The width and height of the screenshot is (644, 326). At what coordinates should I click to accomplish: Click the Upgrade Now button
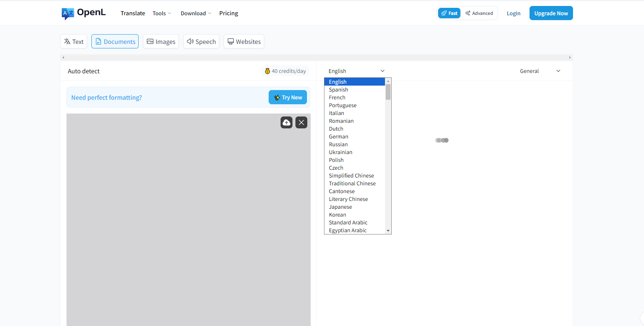[551, 13]
